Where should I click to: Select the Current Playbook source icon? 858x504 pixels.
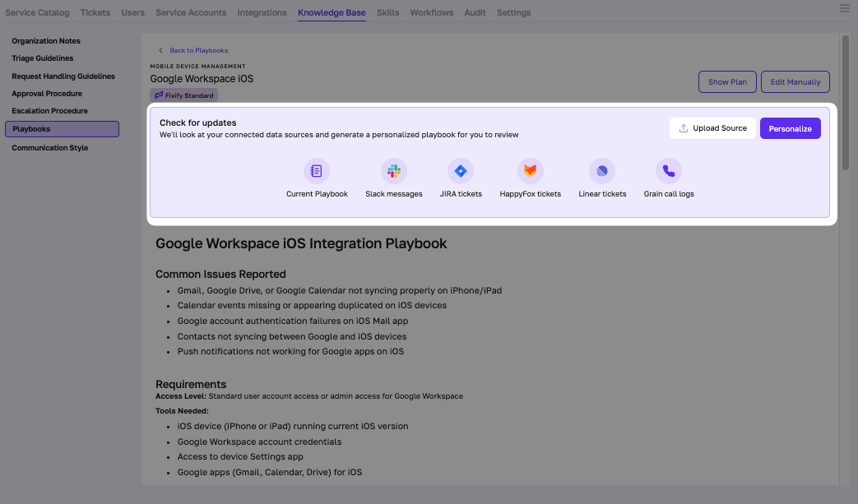pyautogui.click(x=317, y=171)
